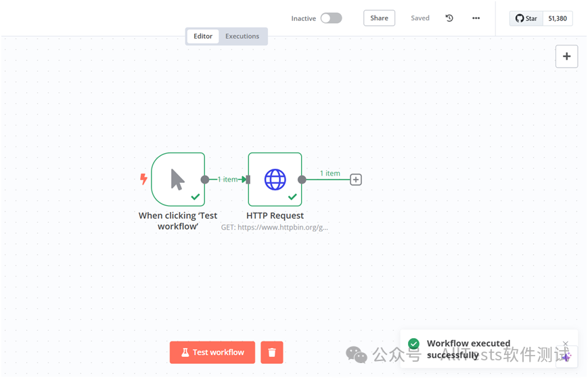This screenshot has height=378, width=588.
Task: Click the red trash delete button
Action: pos(272,352)
